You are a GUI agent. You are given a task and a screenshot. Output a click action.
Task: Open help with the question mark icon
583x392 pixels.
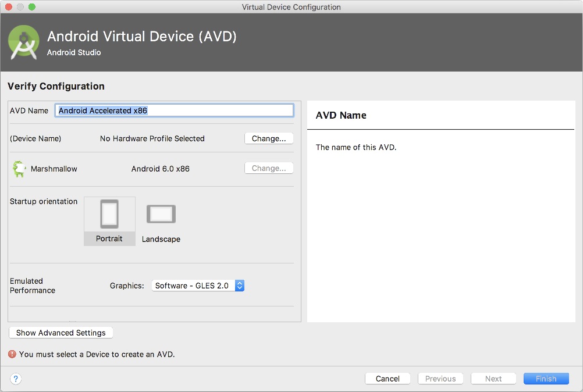16,379
